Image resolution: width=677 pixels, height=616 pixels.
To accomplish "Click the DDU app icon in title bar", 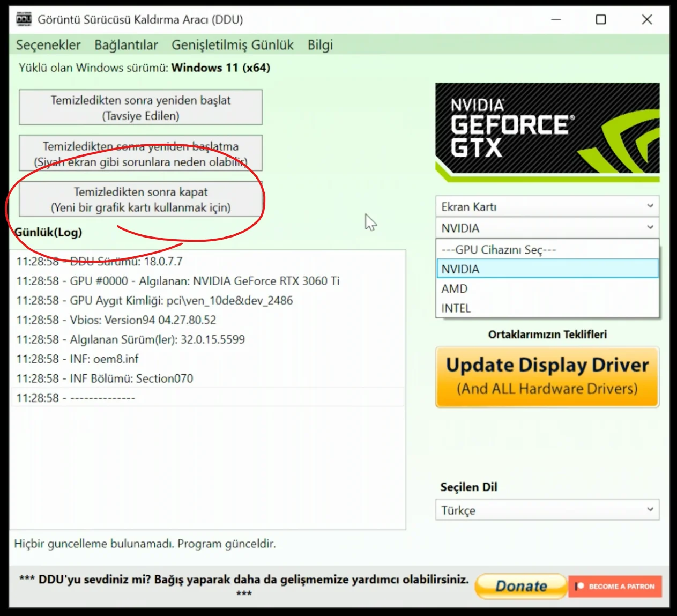I will coord(24,19).
